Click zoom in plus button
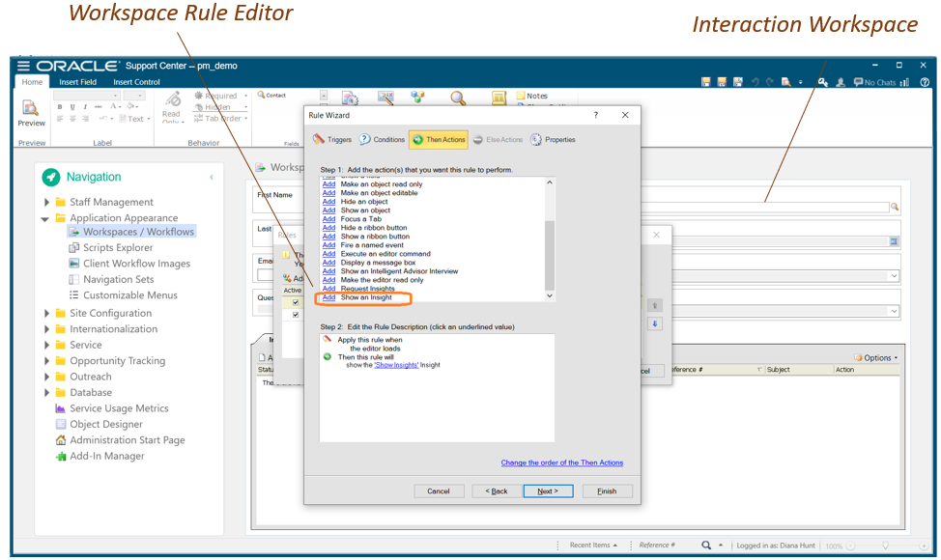 925,546
